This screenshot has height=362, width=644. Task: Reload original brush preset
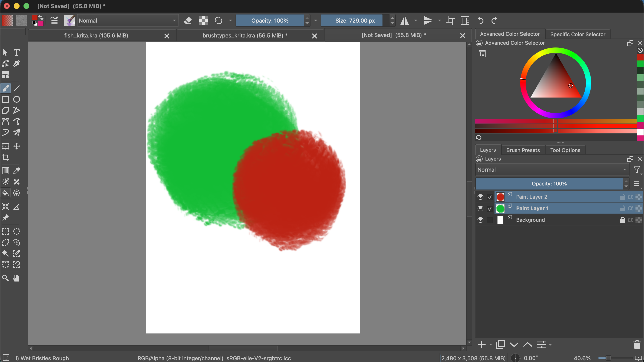point(218,20)
